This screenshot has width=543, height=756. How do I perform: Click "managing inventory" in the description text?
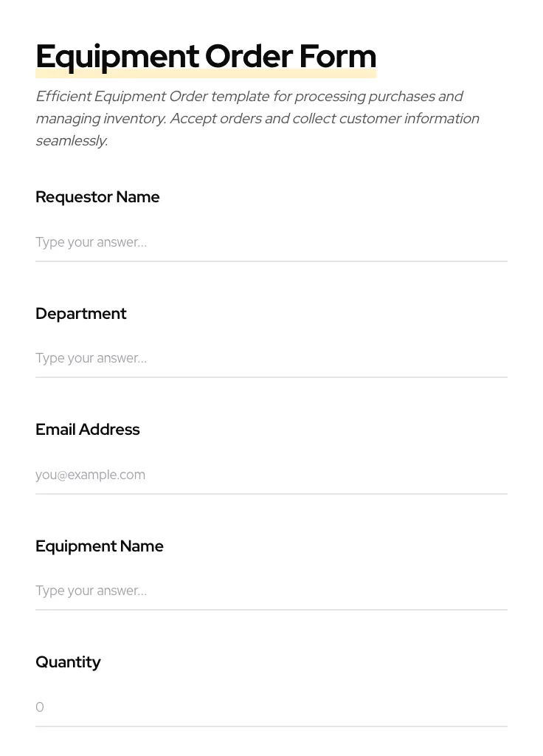(x=100, y=119)
